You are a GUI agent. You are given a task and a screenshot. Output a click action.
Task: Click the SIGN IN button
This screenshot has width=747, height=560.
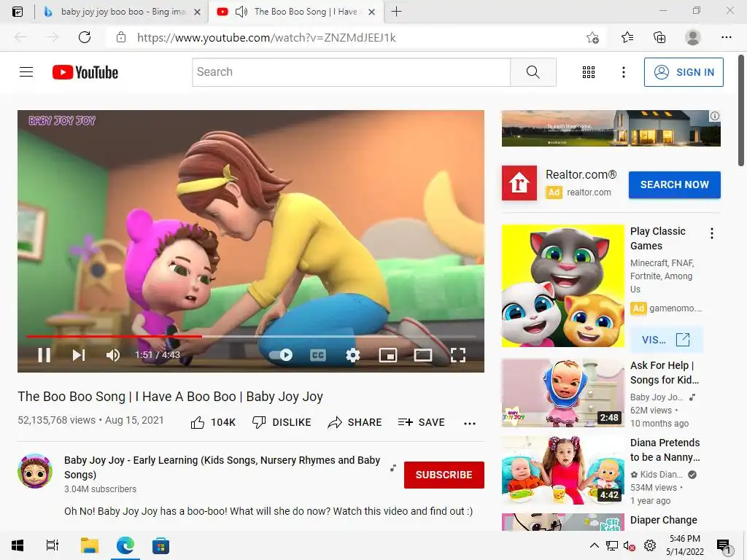click(684, 72)
